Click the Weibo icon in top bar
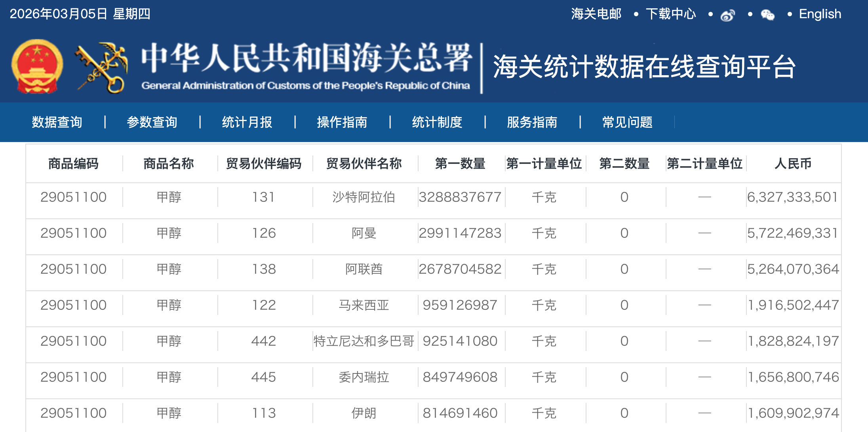The width and height of the screenshot is (868, 432). (x=727, y=15)
